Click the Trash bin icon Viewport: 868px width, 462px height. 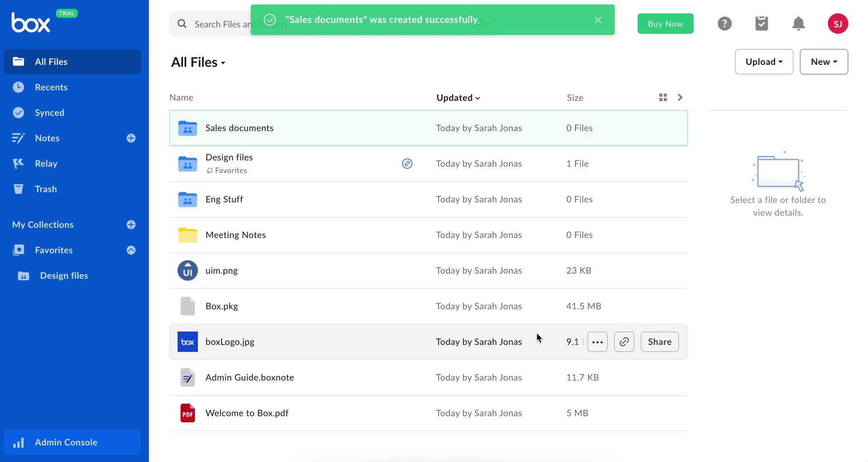19,189
